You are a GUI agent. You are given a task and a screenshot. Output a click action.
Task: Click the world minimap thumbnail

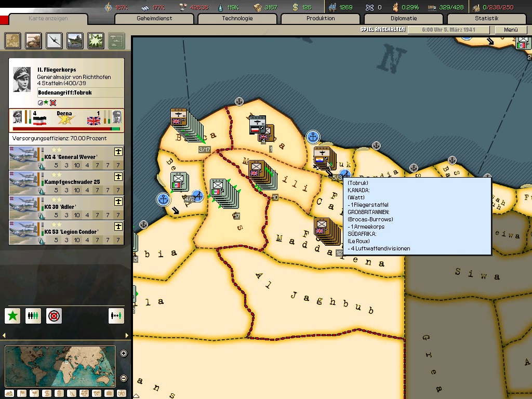coord(60,366)
